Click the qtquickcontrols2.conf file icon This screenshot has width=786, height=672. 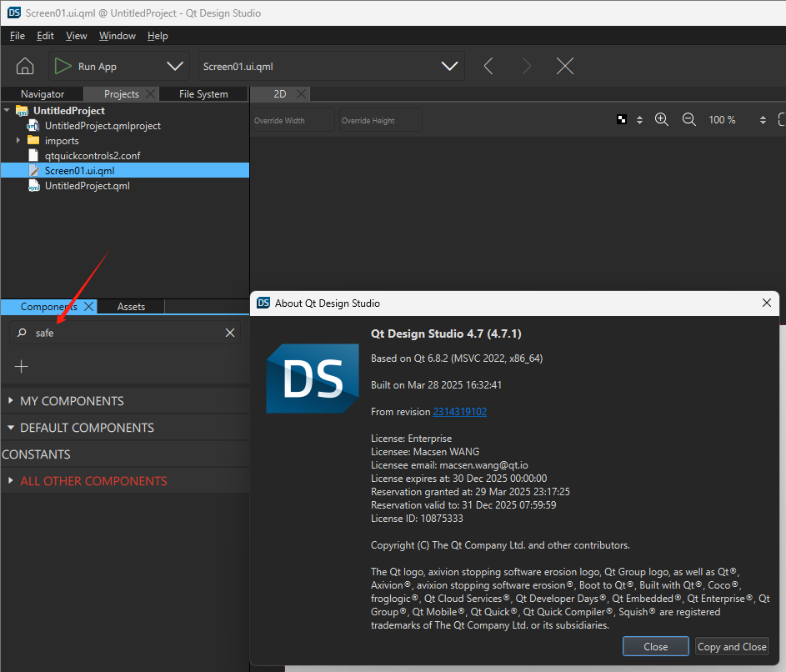tap(33, 155)
